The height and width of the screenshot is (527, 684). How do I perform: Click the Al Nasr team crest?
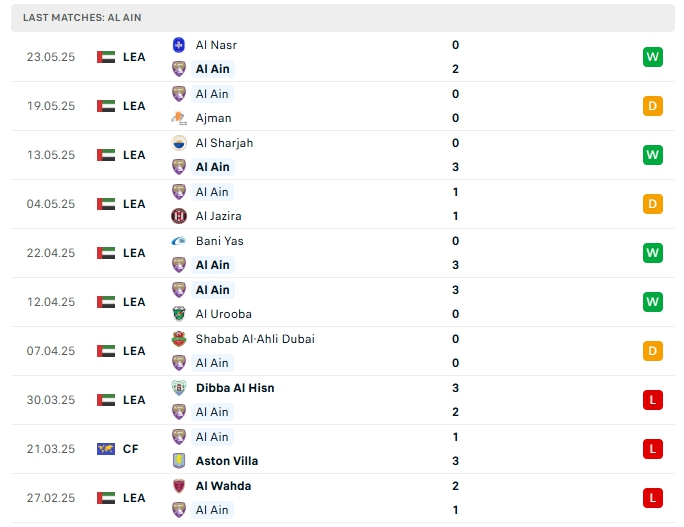click(179, 45)
